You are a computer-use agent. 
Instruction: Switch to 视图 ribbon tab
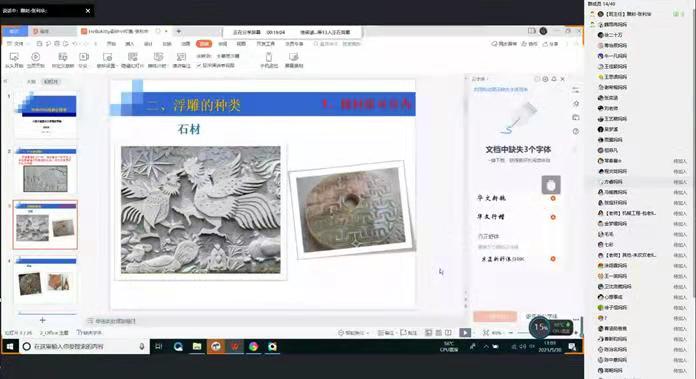coord(241,44)
